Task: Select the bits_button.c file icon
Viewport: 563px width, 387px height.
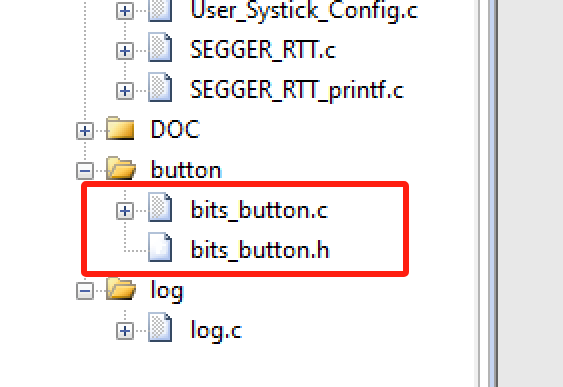Action: [160, 207]
